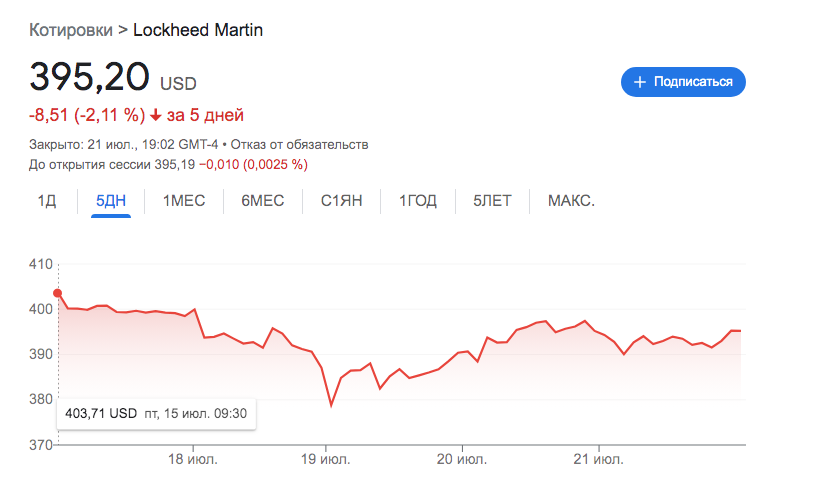Click the 403,71 USD chart tooltip
813x481 pixels.
coord(156,414)
